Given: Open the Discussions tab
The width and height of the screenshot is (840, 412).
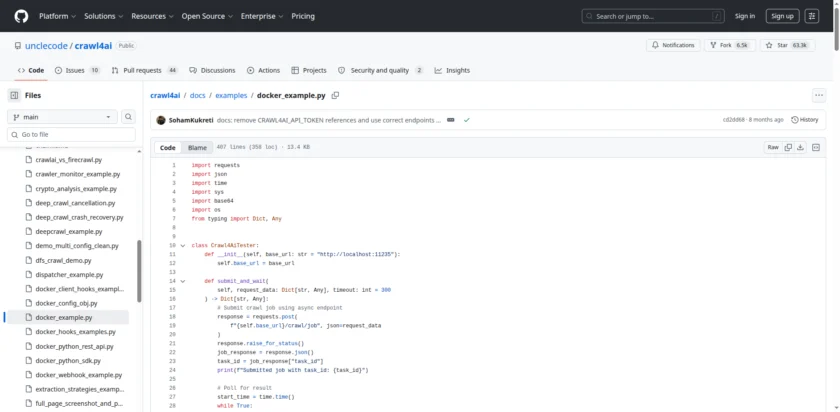Looking at the screenshot, I should [x=212, y=70].
